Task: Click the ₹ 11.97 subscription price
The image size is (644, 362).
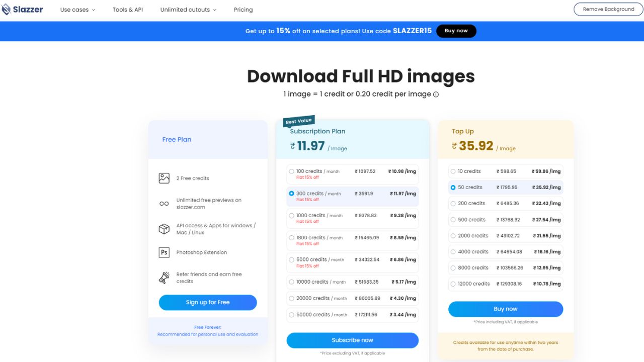Action: [x=307, y=146]
